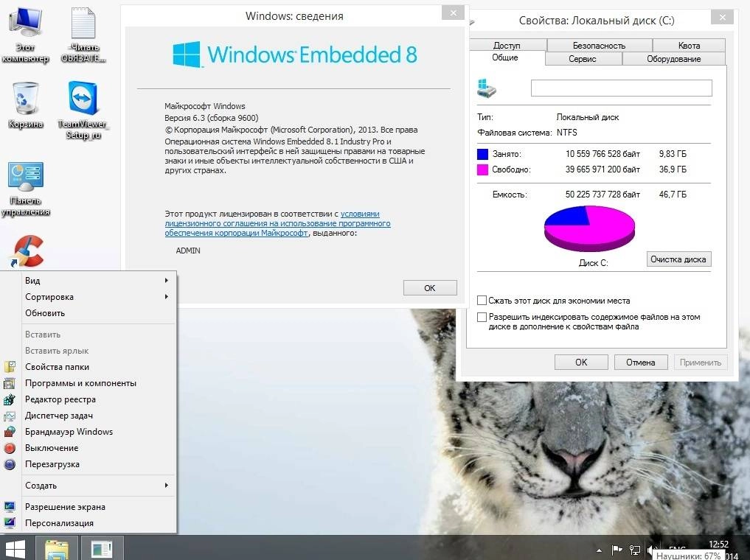Expand the Вид submenu
750x560 pixels.
(99, 281)
